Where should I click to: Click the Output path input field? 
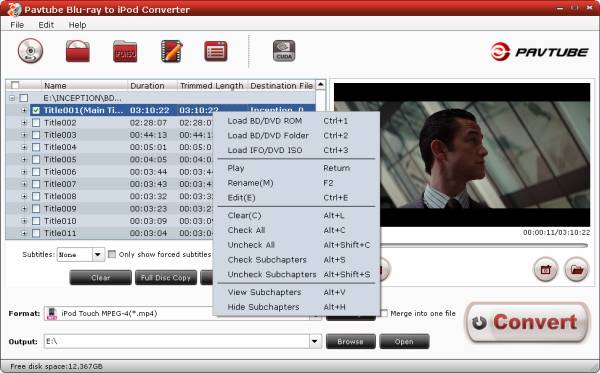[x=177, y=341]
